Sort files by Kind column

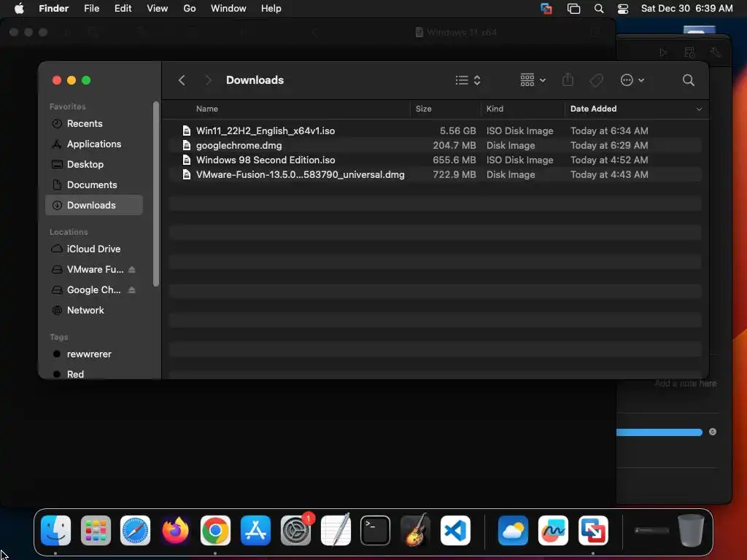pyautogui.click(x=495, y=109)
